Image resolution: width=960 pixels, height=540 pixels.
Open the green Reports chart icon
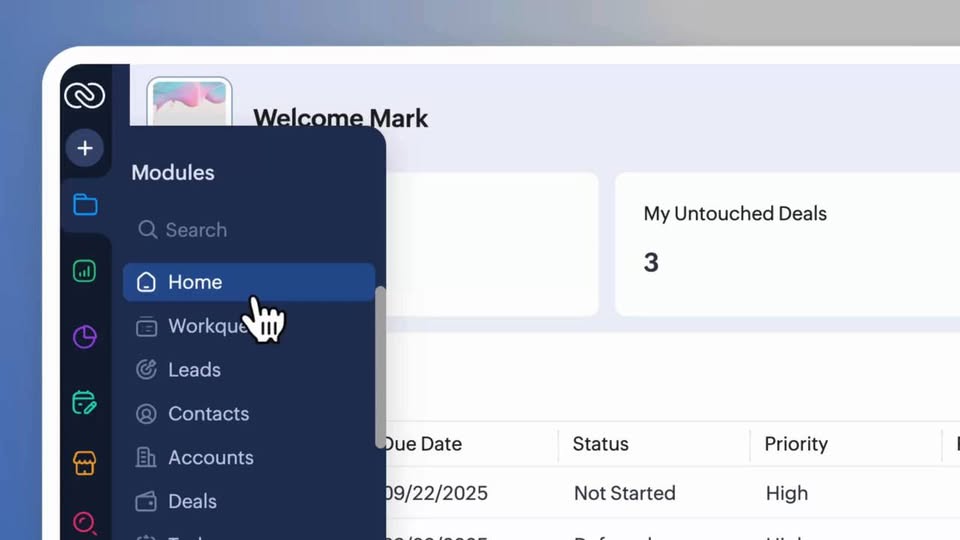(85, 271)
